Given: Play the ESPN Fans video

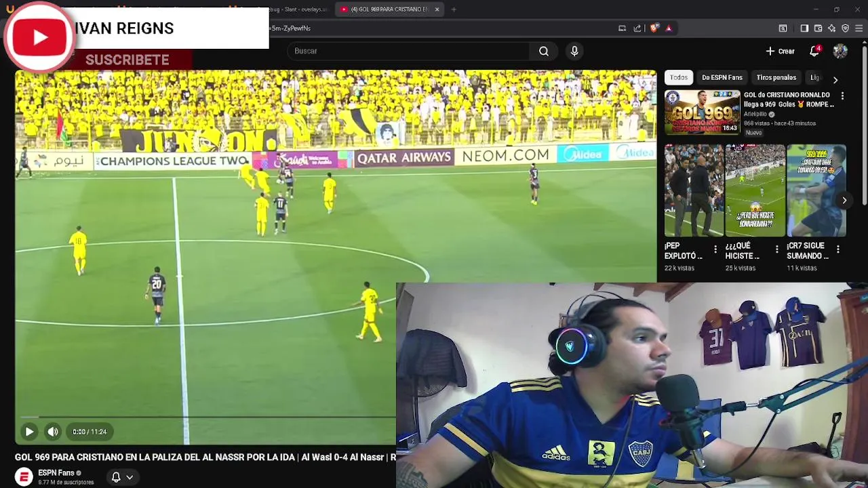Looking at the screenshot, I should tap(29, 431).
